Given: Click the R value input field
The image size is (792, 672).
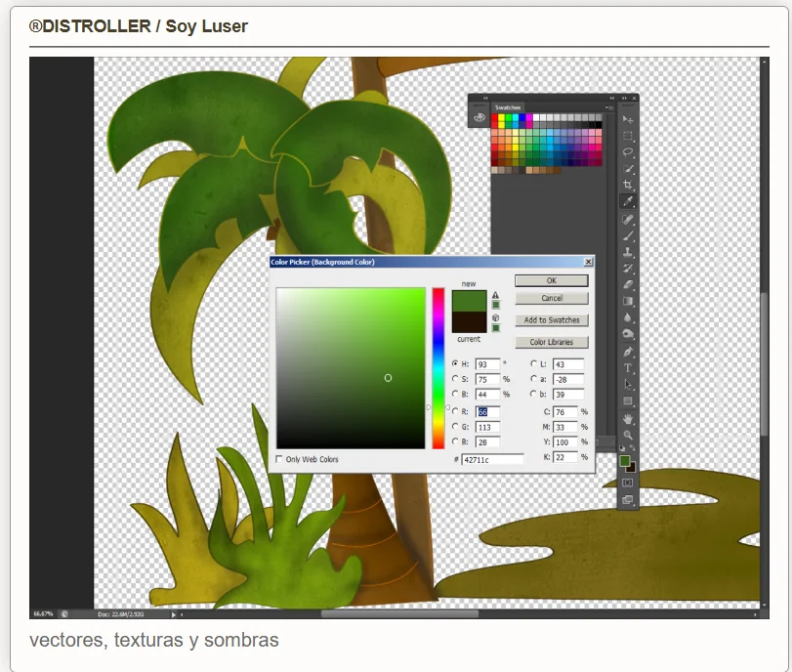Looking at the screenshot, I should (x=487, y=412).
